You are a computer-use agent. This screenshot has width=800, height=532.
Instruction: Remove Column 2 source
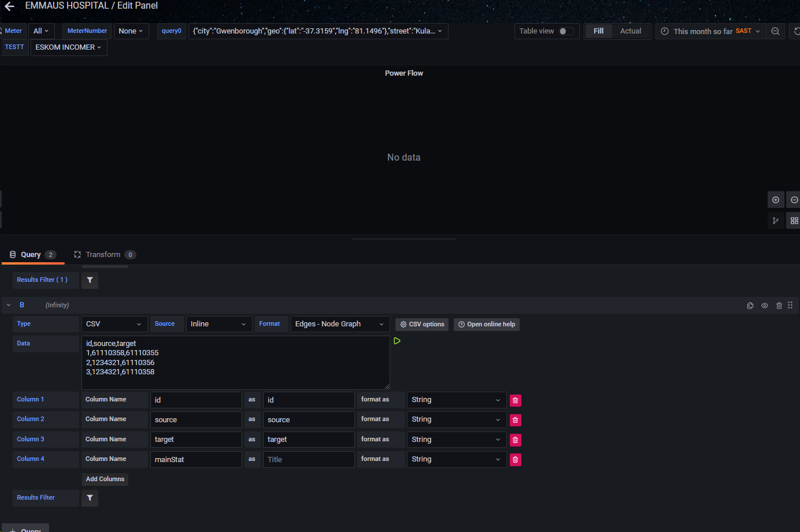point(516,420)
